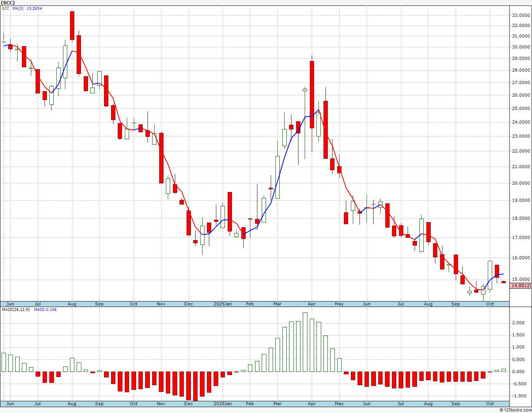Click the 18.0000 price axis label
The height and width of the screenshot is (413, 532).
click(521, 218)
